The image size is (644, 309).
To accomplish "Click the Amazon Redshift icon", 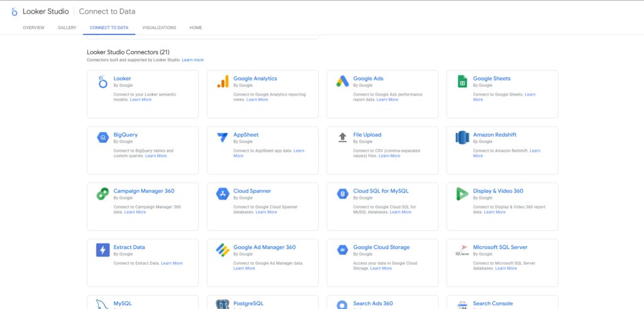I will 462,138.
